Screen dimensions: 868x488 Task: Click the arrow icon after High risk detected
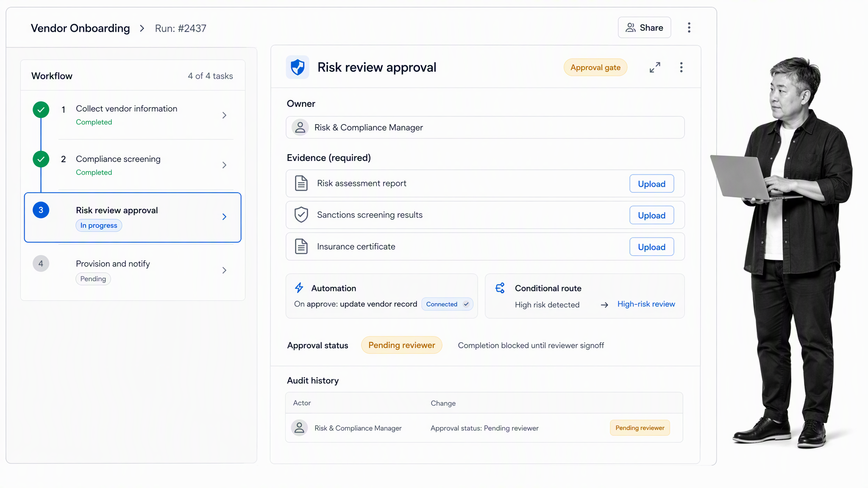click(x=604, y=305)
